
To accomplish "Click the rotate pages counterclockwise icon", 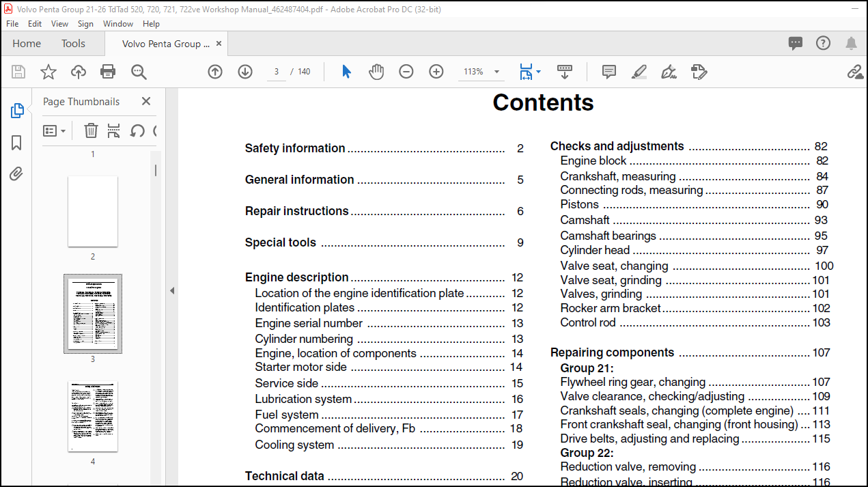I will click(137, 130).
